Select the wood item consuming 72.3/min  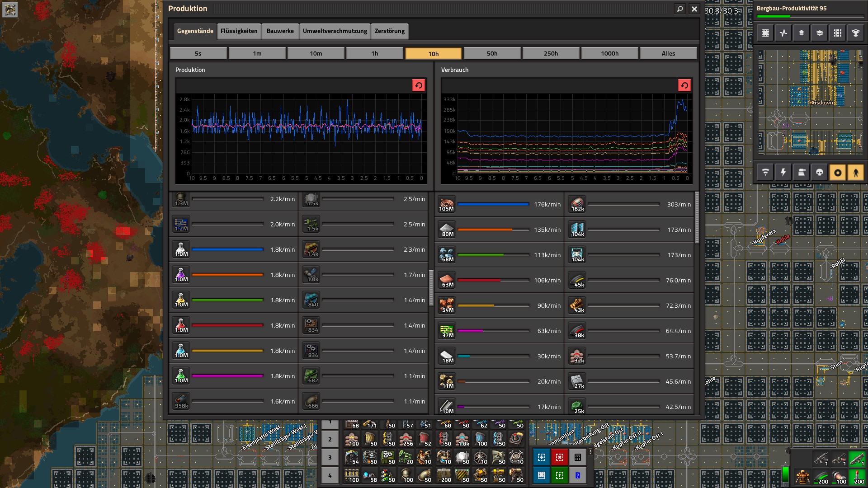click(577, 305)
